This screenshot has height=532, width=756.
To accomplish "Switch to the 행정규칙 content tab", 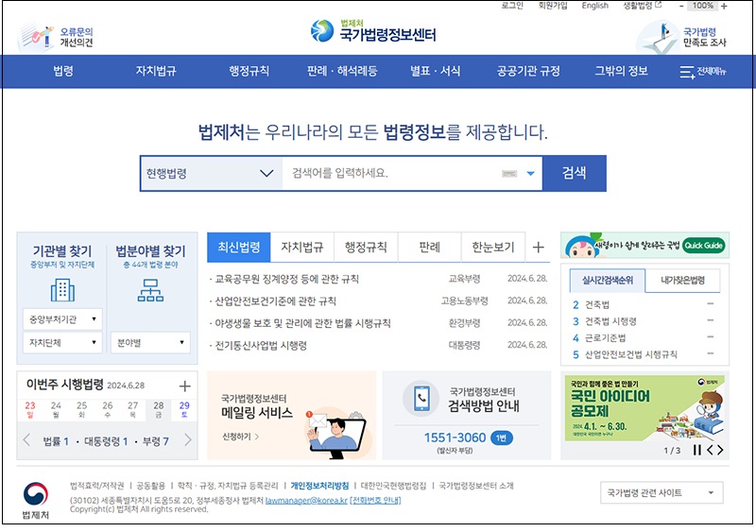I will click(366, 248).
